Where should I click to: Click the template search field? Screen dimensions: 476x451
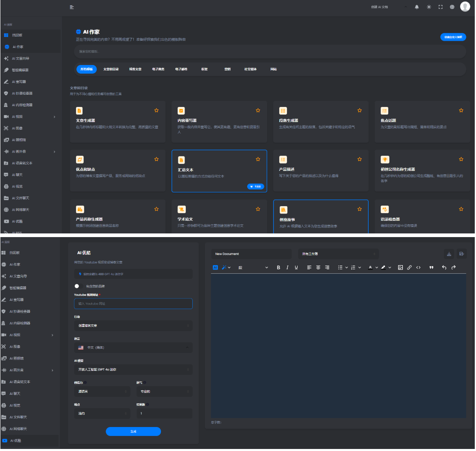270,52
